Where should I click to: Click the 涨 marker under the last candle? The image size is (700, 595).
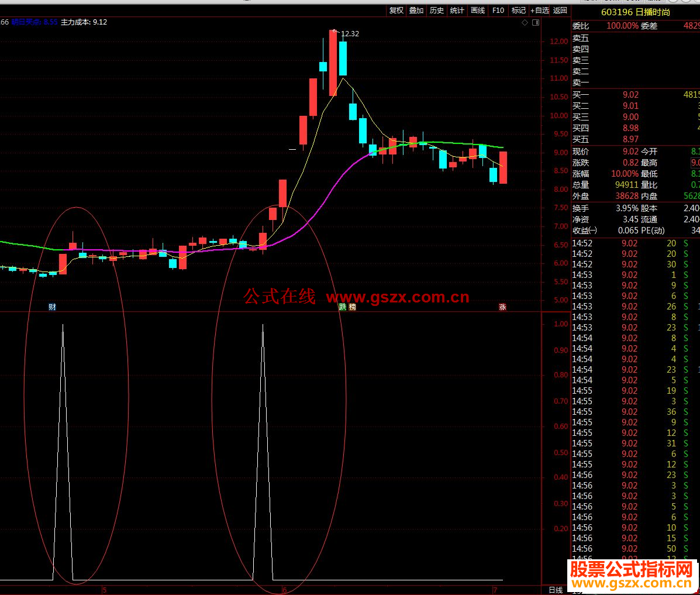point(502,307)
